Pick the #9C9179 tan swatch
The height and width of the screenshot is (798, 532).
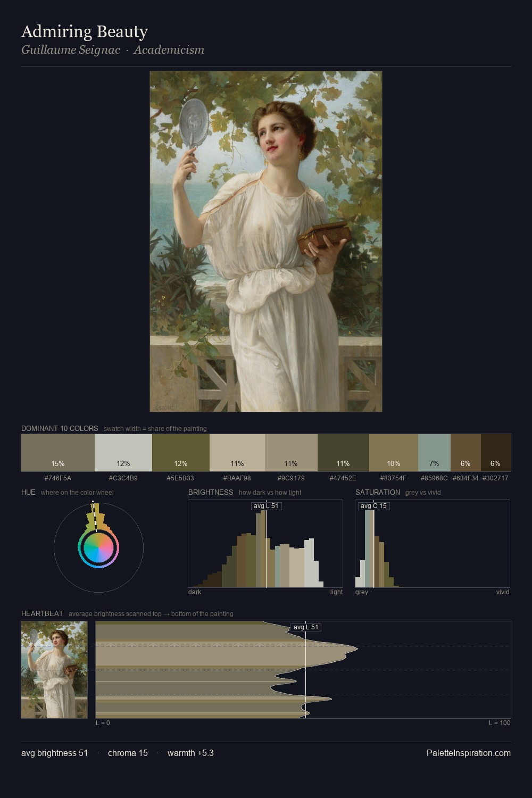(x=291, y=453)
